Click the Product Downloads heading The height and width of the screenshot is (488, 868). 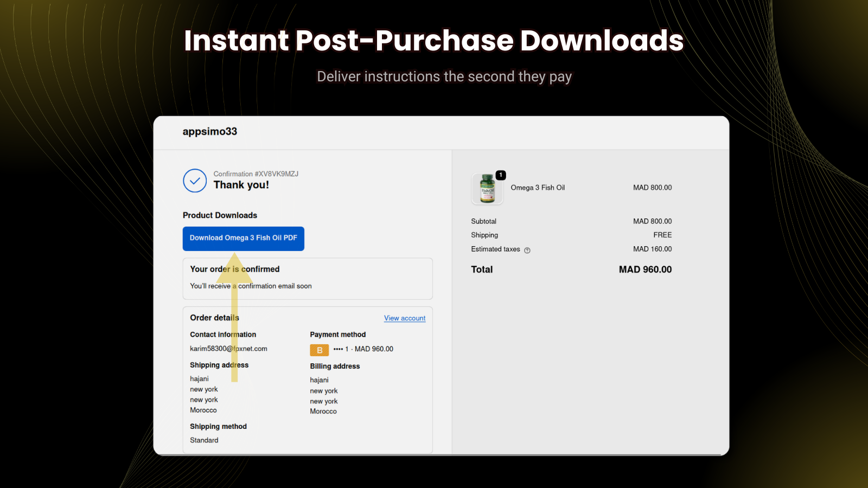[220, 215]
